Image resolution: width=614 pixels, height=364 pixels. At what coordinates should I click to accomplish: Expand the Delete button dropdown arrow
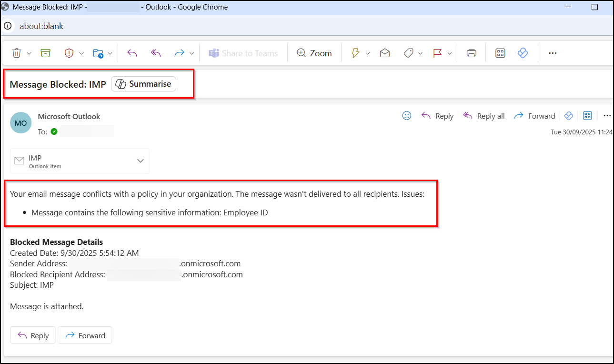pyautogui.click(x=29, y=53)
